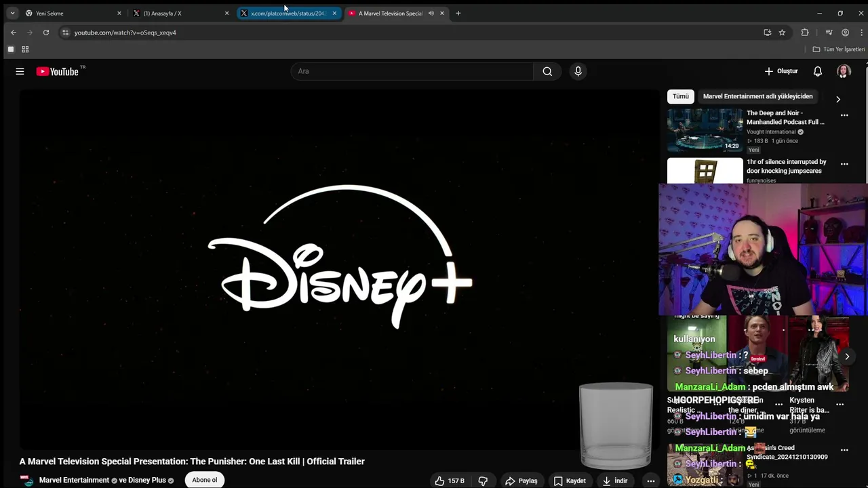Switch to the Yeni Sekme tab

pyautogui.click(x=72, y=13)
